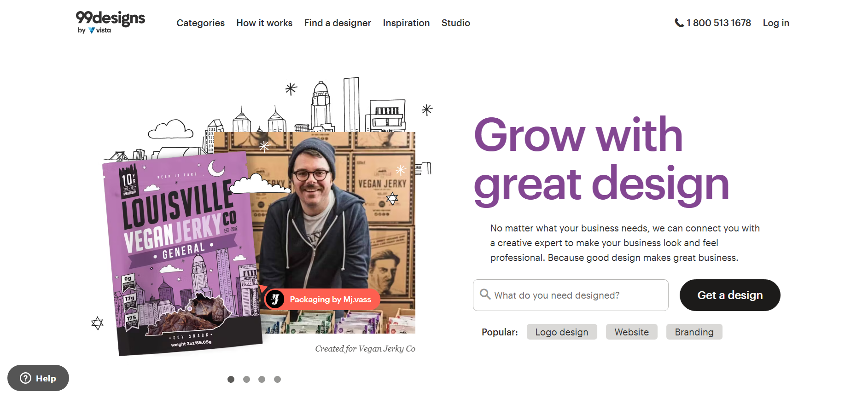This screenshot has height=398, width=868.
Task: Switch to the third carousel slide dot
Action: pos(262,379)
